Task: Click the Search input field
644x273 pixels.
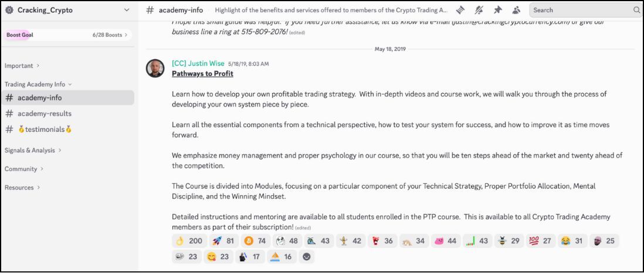Action: tap(585, 10)
